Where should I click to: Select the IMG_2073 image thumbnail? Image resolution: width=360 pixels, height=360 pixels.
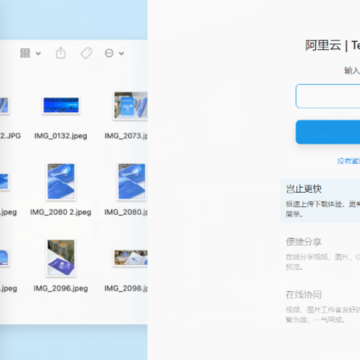[x=131, y=105]
